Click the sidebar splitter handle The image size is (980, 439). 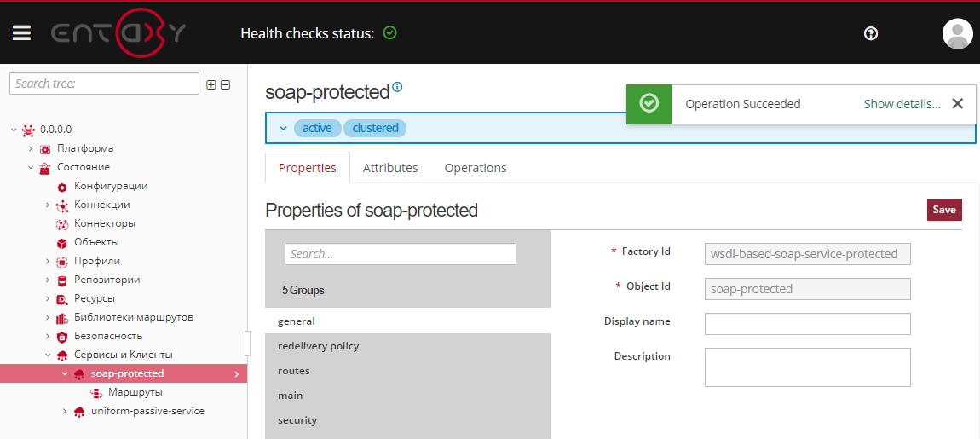point(247,344)
